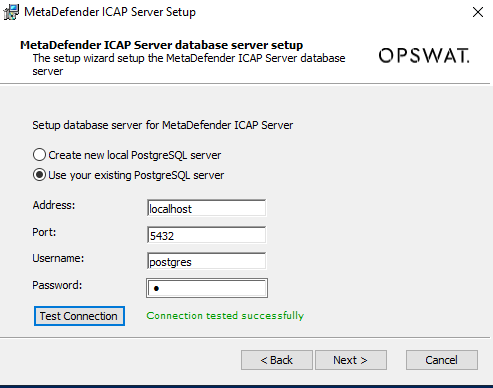Focus the Password input box

207,288
